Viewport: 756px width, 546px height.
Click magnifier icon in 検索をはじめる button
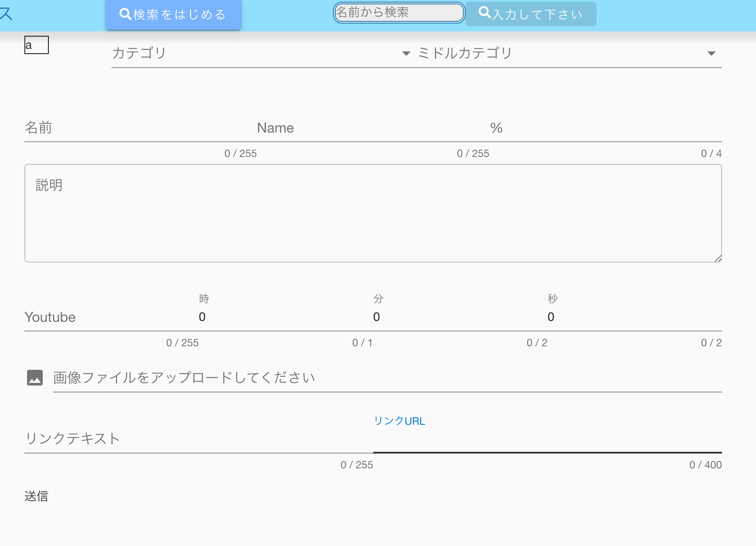[x=125, y=14]
